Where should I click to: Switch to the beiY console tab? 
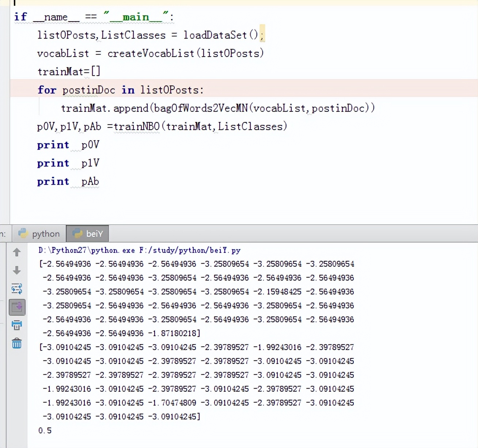click(x=93, y=233)
